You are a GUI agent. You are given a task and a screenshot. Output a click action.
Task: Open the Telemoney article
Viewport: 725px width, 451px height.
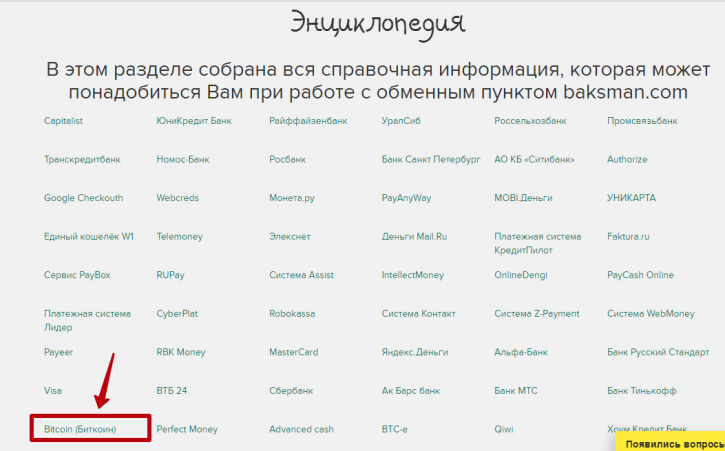(179, 236)
